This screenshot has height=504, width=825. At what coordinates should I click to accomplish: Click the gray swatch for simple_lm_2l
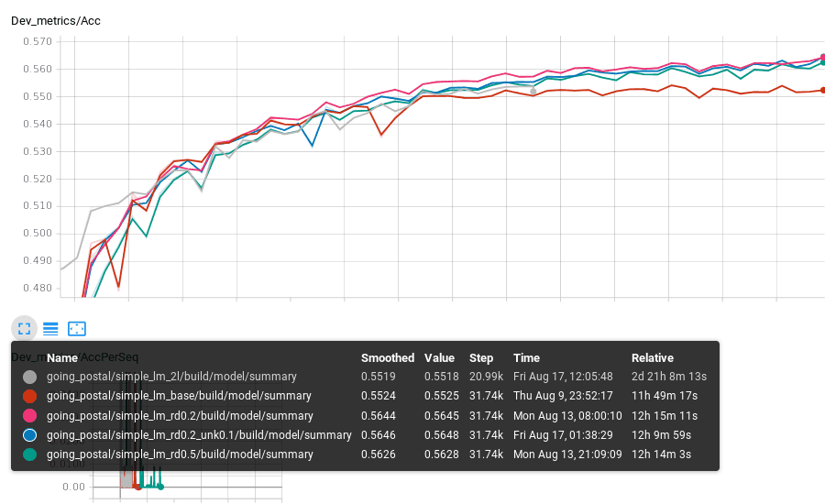pos(30,377)
